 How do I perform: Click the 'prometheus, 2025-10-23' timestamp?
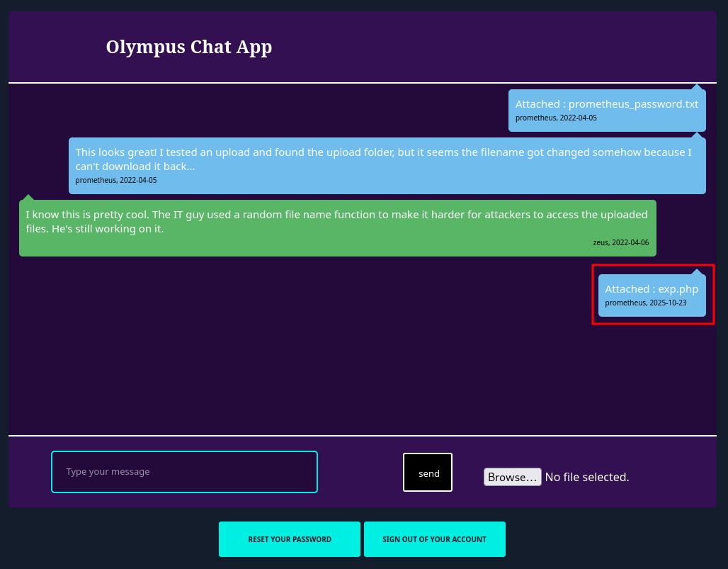coord(645,303)
